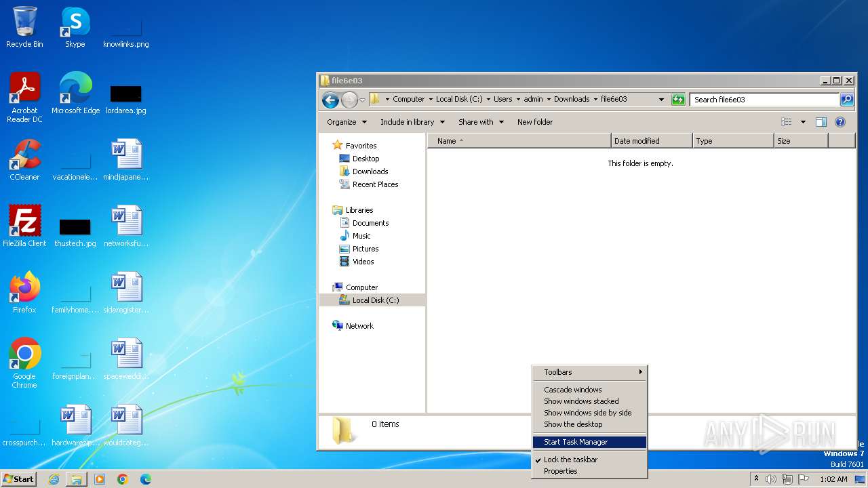Image resolution: width=868 pixels, height=488 pixels.
Task: Click the Explorer Forward navigation button
Action: (x=349, y=100)
